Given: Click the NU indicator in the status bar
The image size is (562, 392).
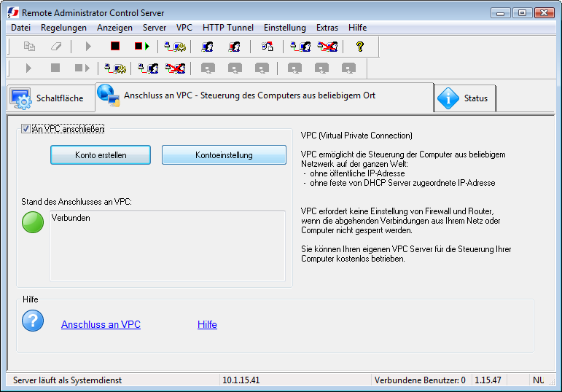Looking at the screenshot, I should (539, 380).
